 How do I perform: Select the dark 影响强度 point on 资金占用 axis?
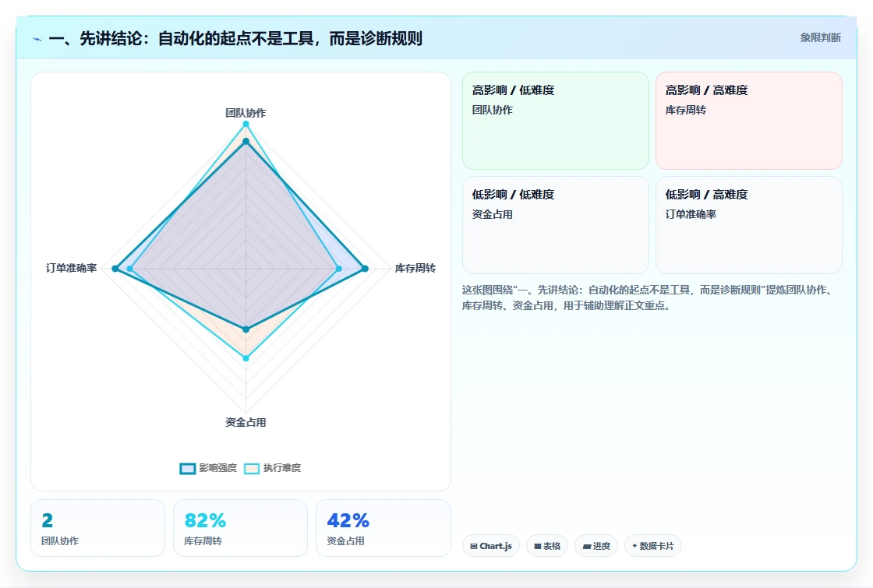246,329
